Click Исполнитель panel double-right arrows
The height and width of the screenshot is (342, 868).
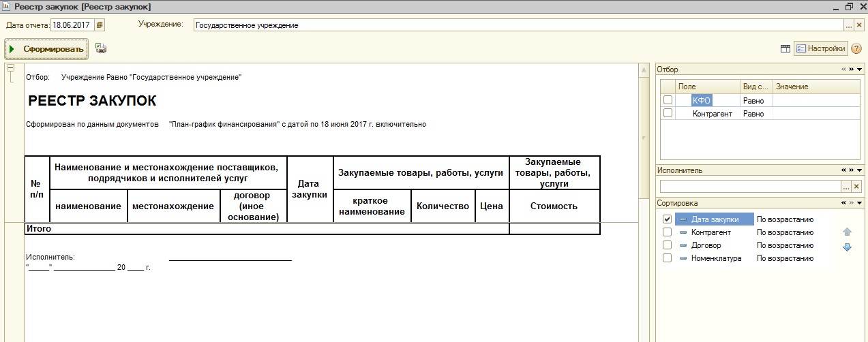point(852,170)
